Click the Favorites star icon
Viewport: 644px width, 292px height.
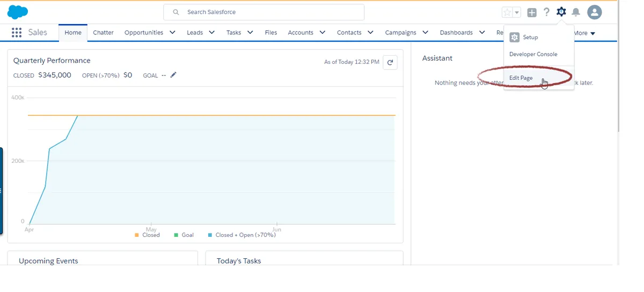(507, 12)
